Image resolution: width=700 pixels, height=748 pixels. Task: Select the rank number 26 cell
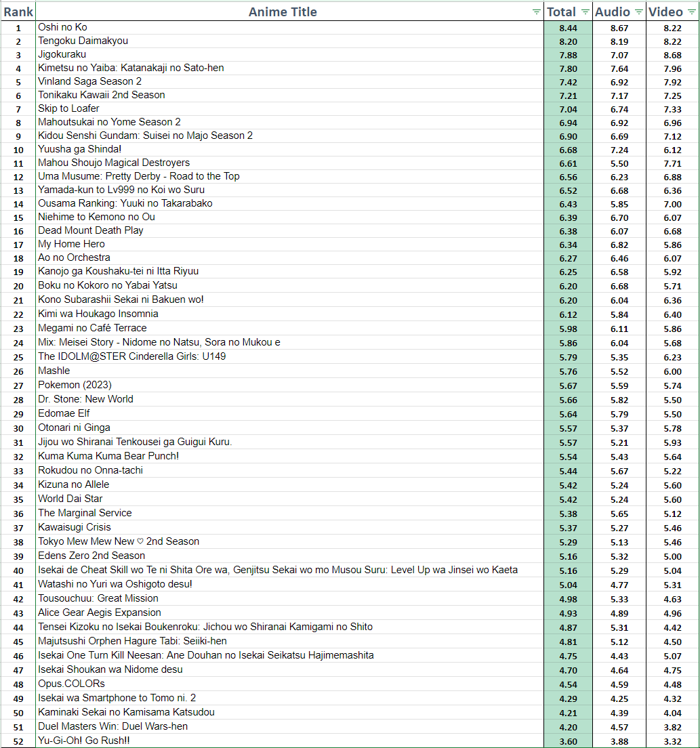[x=18, y=371]
